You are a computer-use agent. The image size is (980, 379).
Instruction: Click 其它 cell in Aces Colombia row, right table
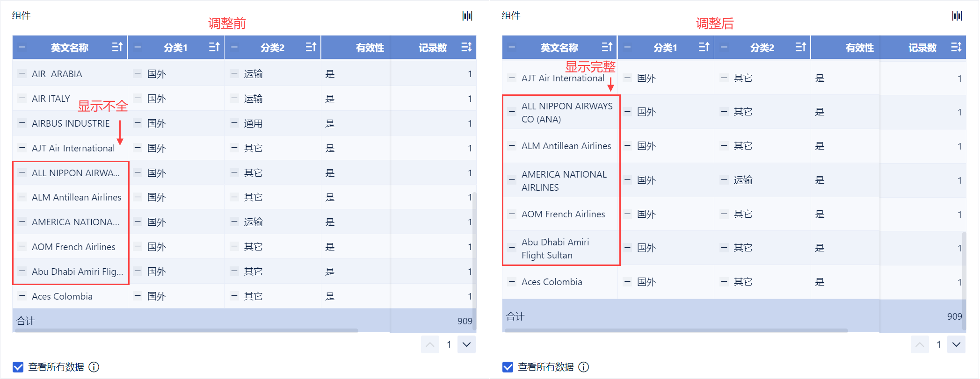pos(743,282)
